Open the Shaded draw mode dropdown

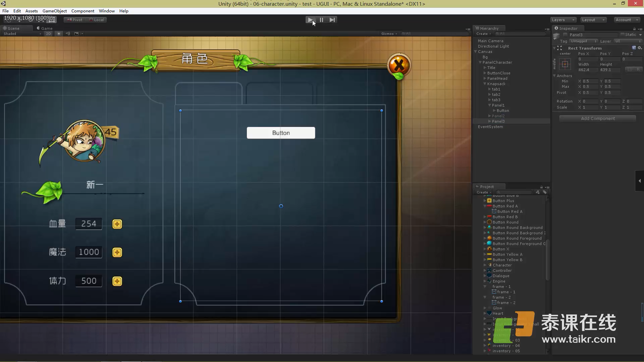(x=22, y=34)
